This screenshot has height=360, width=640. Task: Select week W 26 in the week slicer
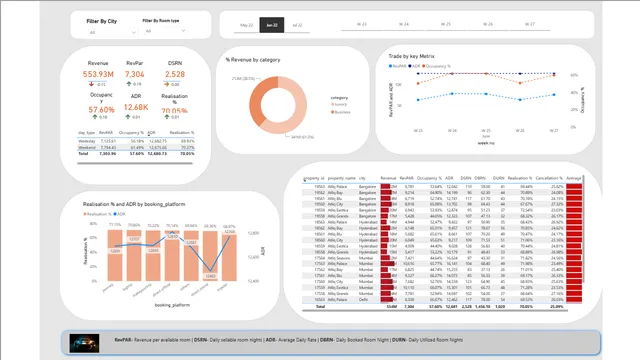point(488,24)
